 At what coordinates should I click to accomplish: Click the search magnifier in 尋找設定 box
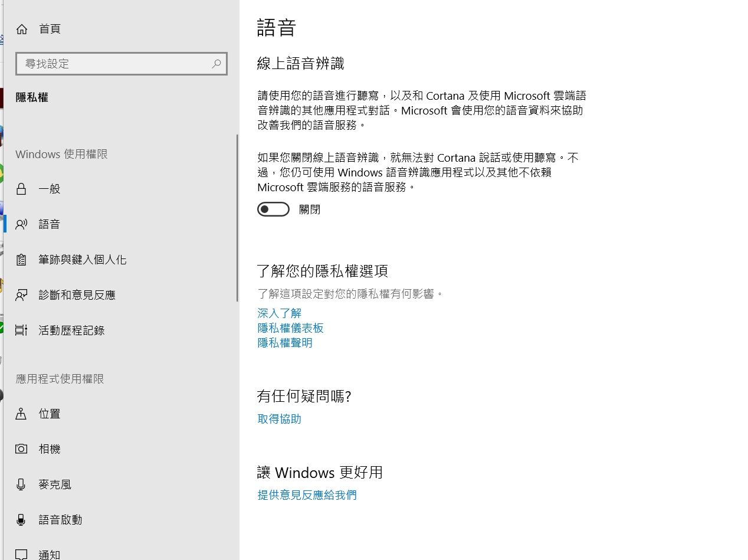click(216, 63)
